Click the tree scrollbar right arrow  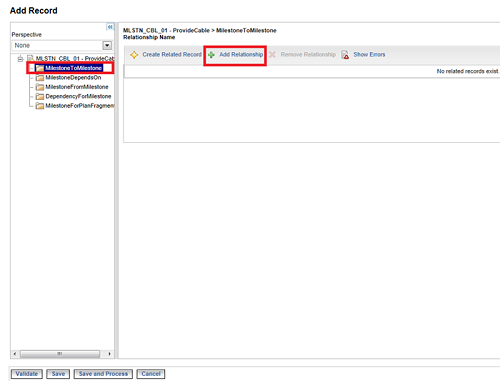coord(109,354)
